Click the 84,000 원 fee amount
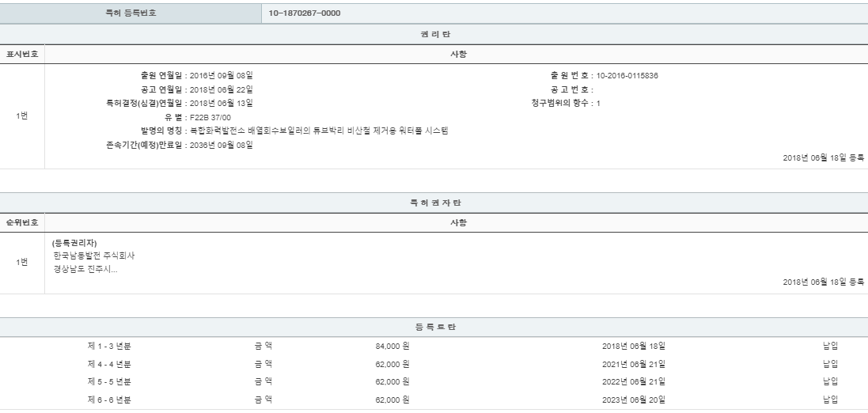The height and width of the screenshot is (413, 868). (392, 347)
